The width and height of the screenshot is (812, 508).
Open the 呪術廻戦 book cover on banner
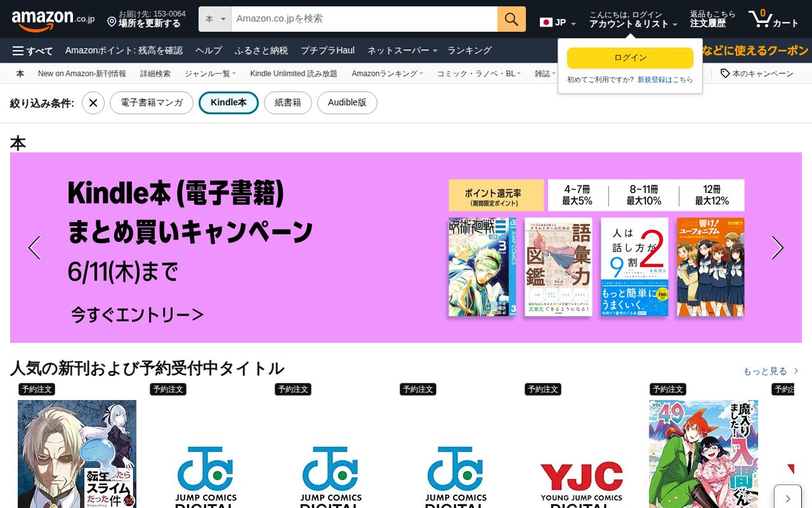(x=483, y=267)
